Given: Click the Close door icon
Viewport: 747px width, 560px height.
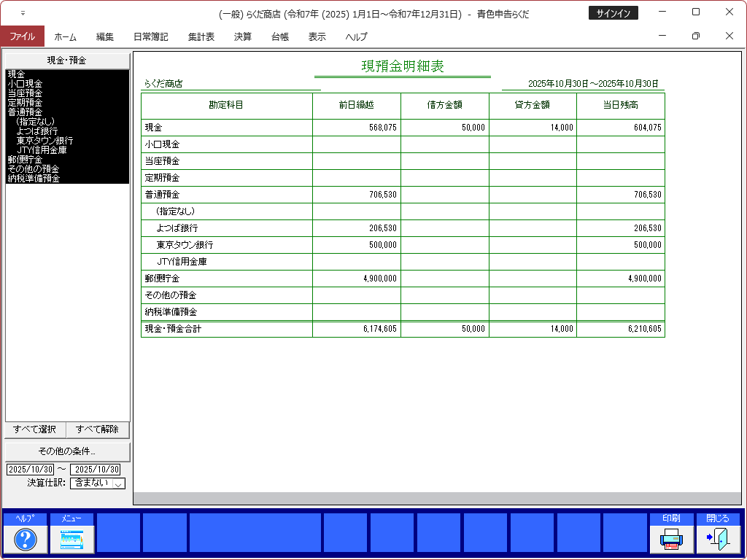Looking at the screenshot, I should pyautogui.click(x=718, y=539).
